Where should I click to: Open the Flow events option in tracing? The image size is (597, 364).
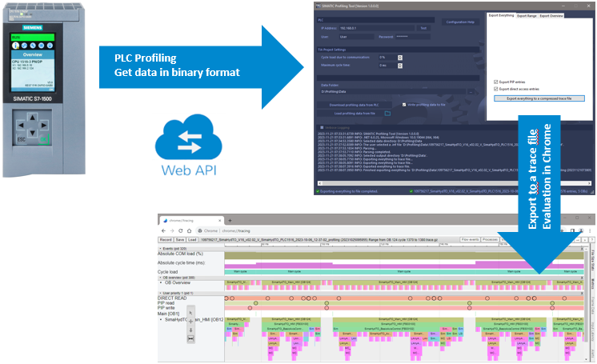pyautogui.click(x=471, y=239)
